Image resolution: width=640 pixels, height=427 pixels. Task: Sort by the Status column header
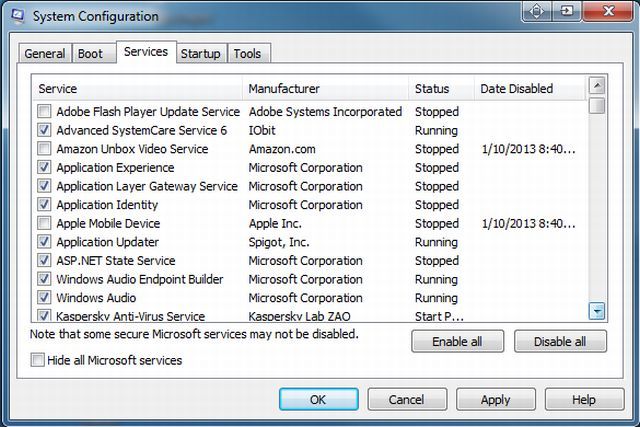click(441, 89)
